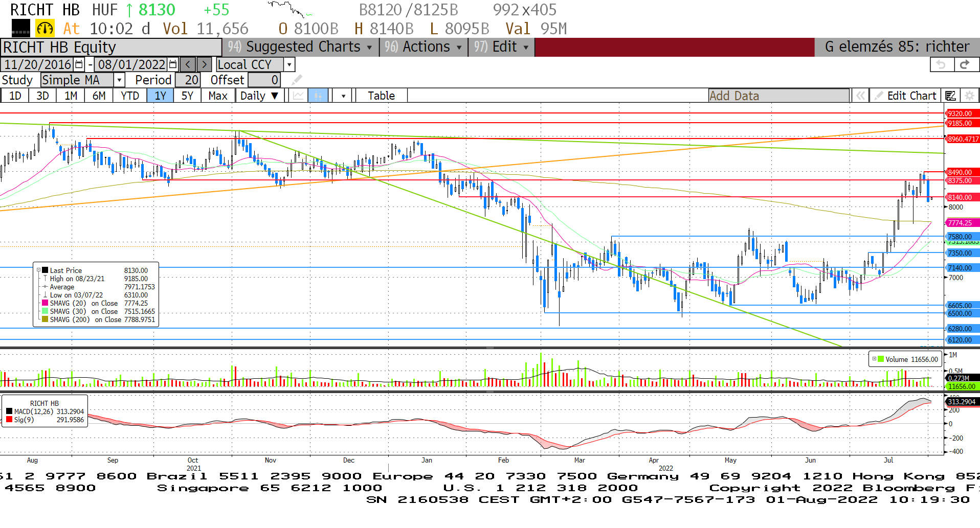
Task: Click the RICHT HB Equity security field
Action: (x=111, y=47)
